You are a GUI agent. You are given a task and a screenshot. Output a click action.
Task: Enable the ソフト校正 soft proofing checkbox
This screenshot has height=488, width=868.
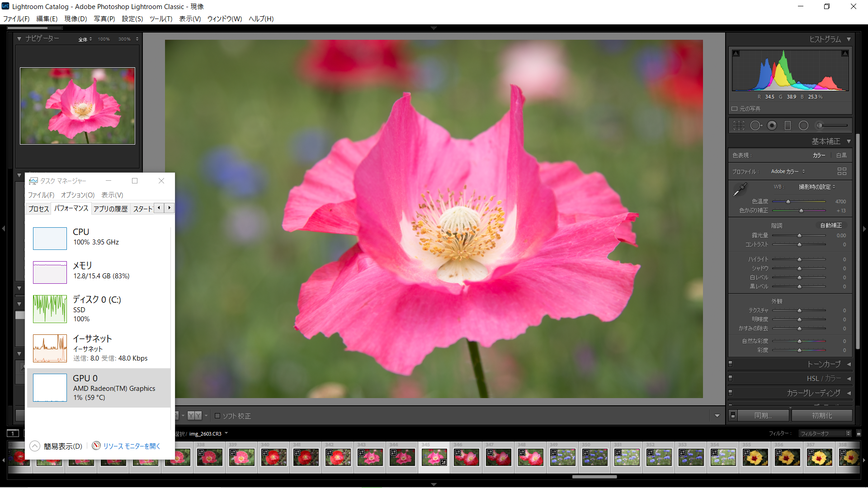[217, 416]
